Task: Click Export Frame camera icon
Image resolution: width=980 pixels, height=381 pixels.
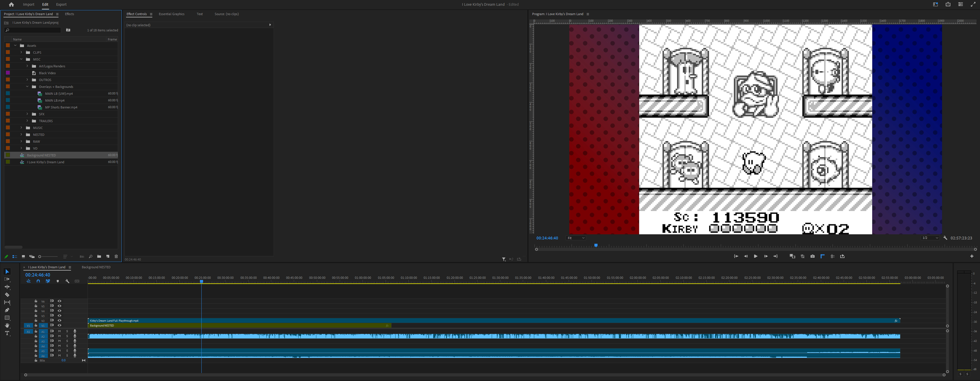Action: (813, 257)
